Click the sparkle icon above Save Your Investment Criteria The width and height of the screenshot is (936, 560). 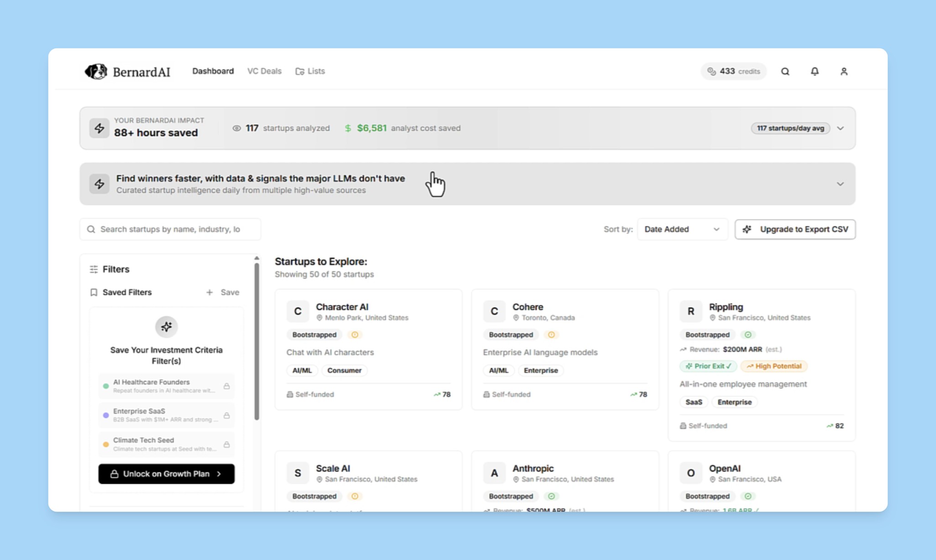(x=166, y=327)
